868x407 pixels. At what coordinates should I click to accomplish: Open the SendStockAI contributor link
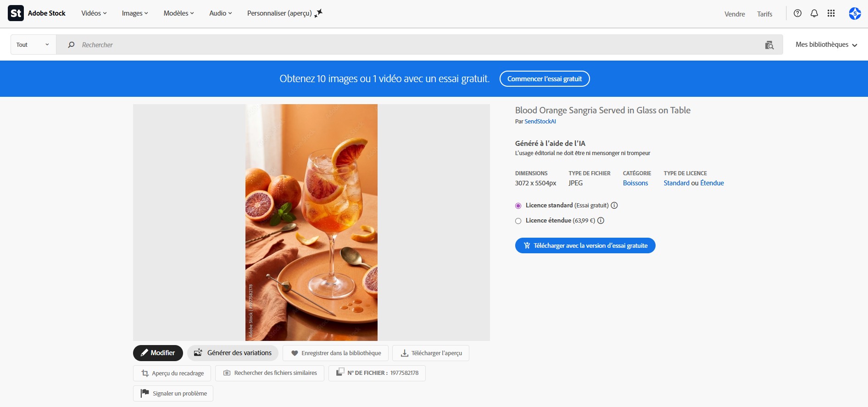point(540,122)
